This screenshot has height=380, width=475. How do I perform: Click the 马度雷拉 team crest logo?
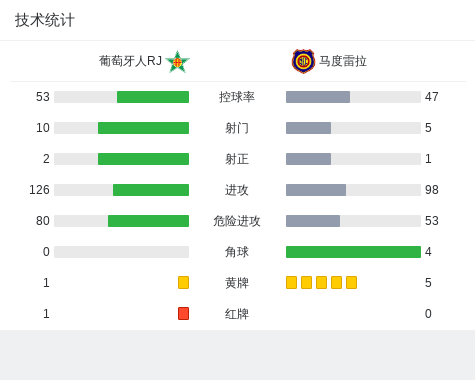click(303, 61)
